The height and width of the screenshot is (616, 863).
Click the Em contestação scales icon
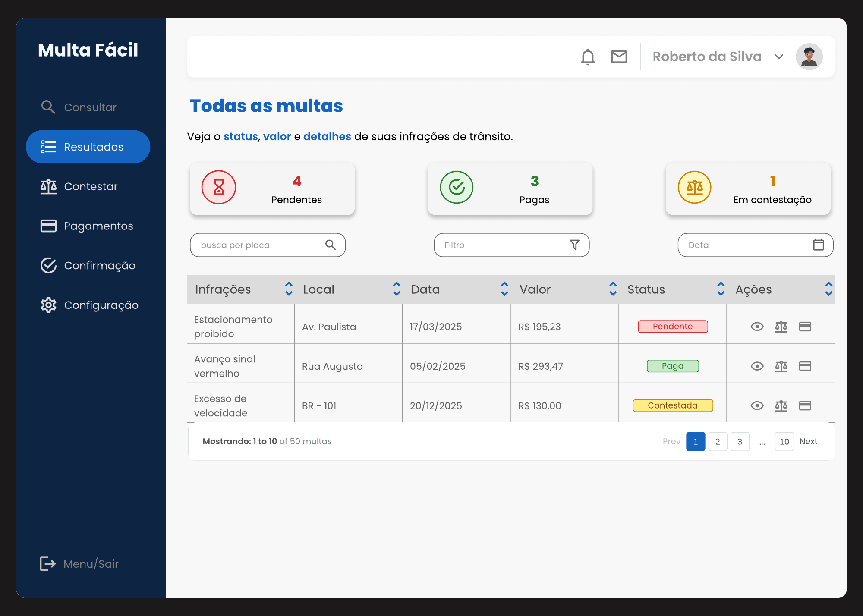click(695, 187)
